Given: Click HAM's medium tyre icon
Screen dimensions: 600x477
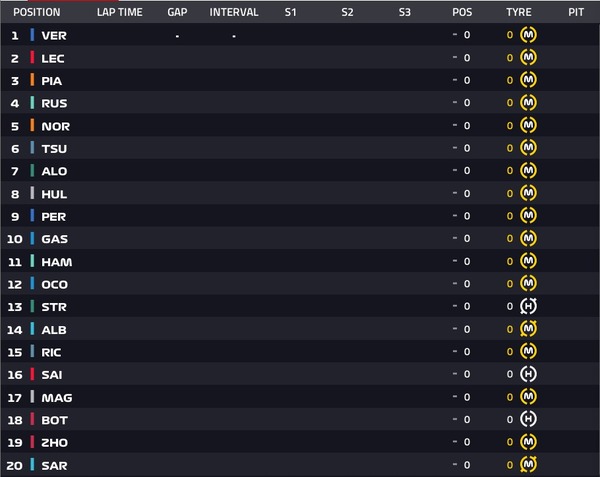Looking at the screenshot, I should tap(528, 261).
